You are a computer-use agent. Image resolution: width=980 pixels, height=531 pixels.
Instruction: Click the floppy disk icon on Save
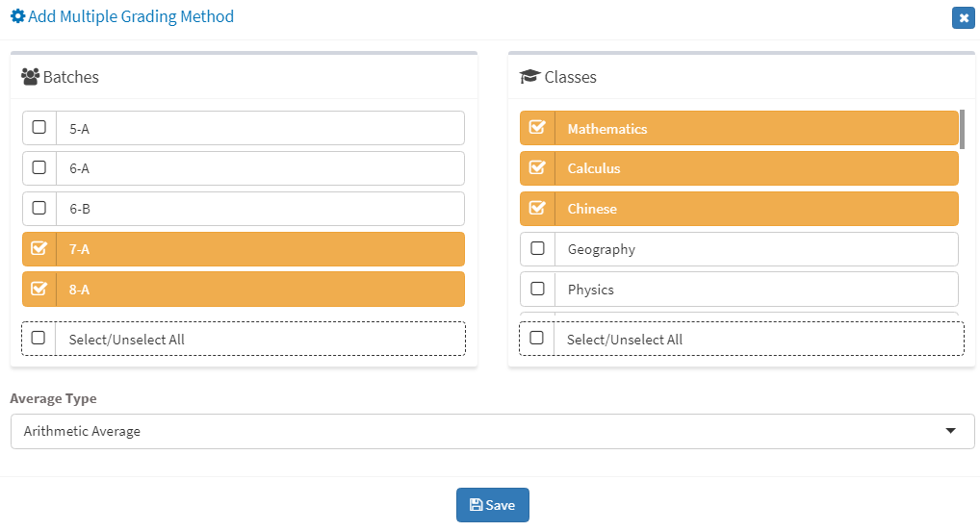[477, 505]
